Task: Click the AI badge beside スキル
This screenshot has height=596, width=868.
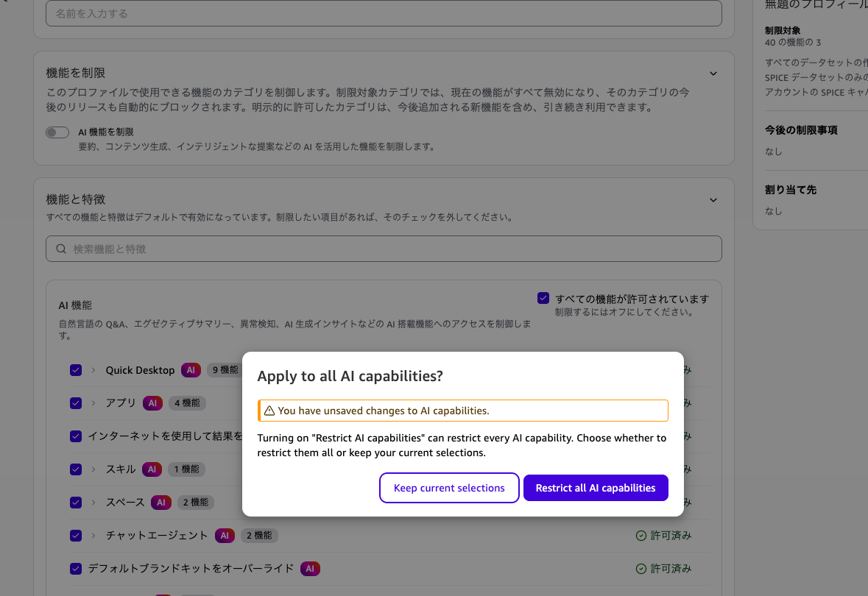Action: point(152,469)
